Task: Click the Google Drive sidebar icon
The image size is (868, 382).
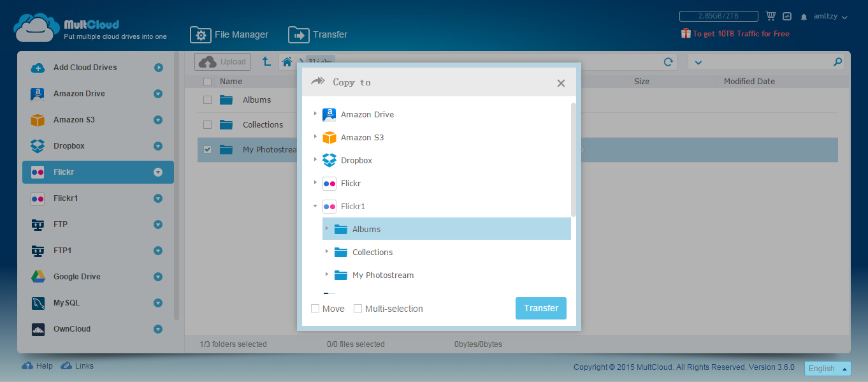Action: coord(38,277)
